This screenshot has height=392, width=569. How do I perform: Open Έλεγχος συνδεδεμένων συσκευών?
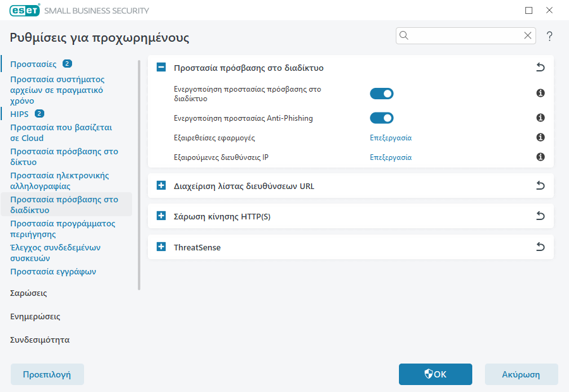click(55, 253)
